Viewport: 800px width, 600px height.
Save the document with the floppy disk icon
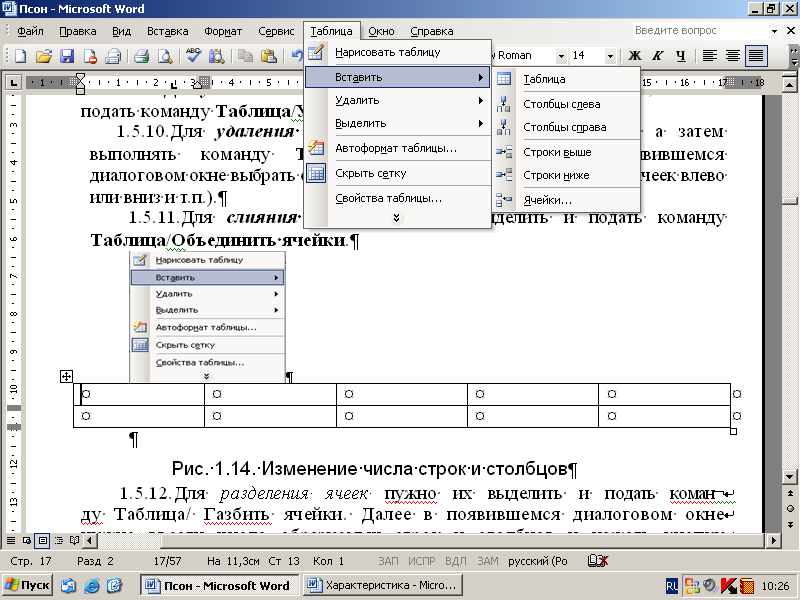point(67,56)
